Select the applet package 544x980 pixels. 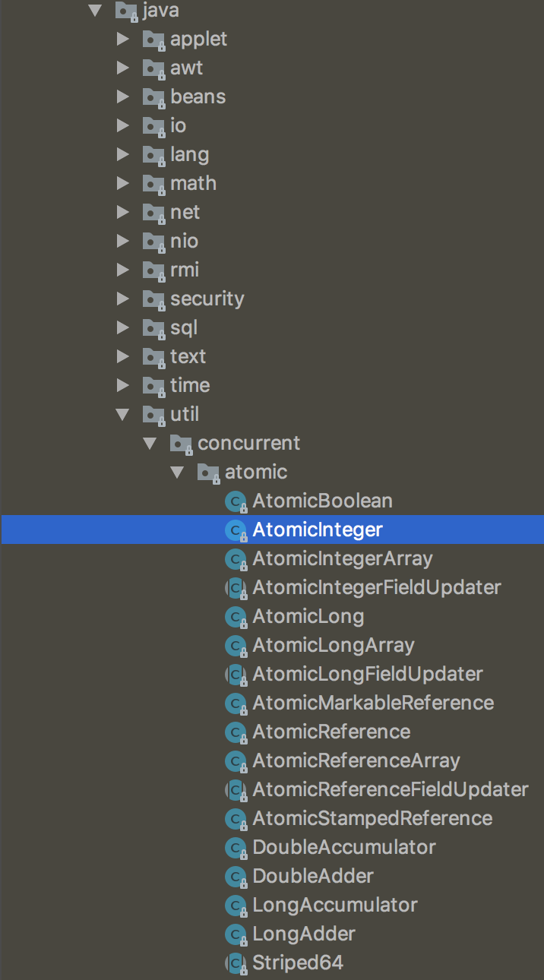[198, 40]
